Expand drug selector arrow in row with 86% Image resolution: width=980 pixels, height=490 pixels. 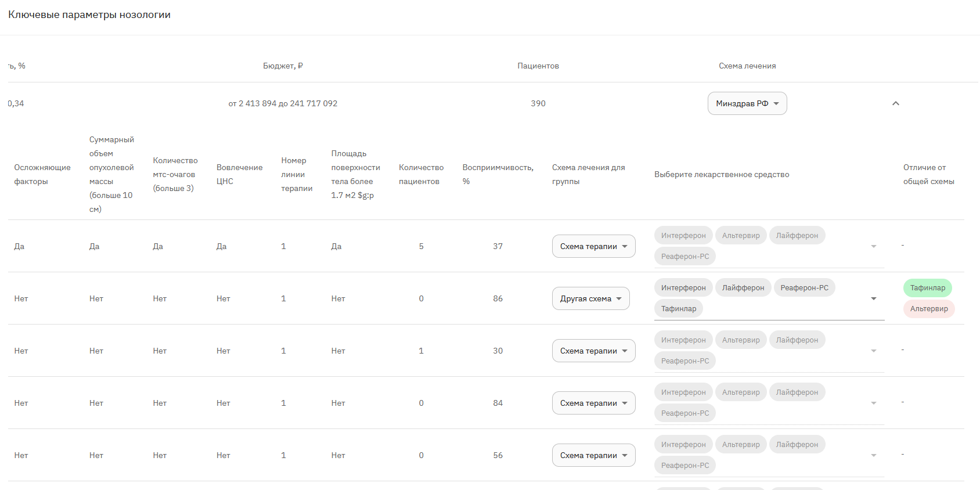pos(874,298)
